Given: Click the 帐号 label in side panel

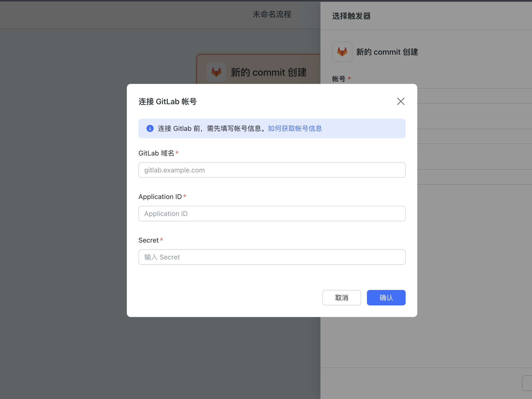Looking at the screenshot, I should click(x=339, y=79).
